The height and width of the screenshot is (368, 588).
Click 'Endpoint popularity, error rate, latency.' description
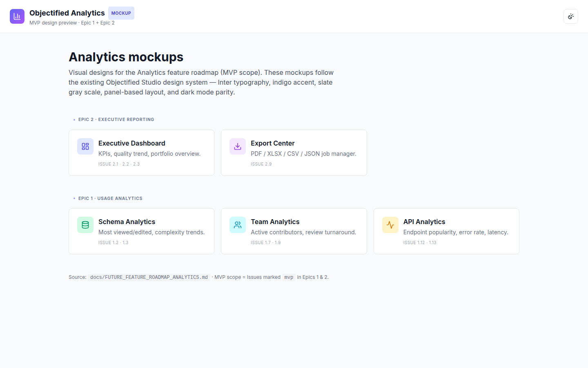(456, 232)
